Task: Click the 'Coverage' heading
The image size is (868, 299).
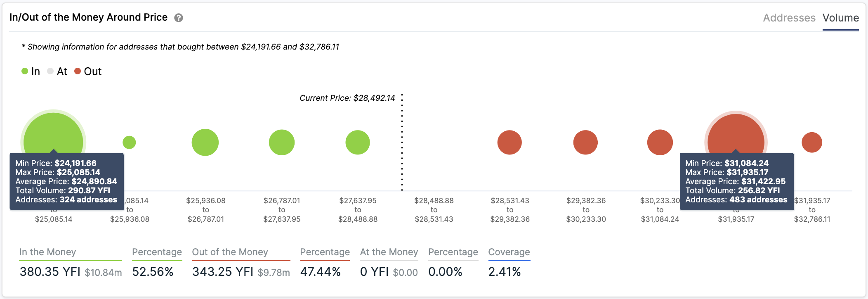Action: click(509, 252)
